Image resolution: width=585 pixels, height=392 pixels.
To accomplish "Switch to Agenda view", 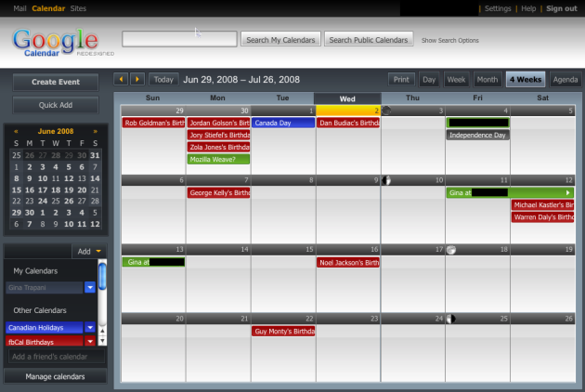I will click(565, 80).
